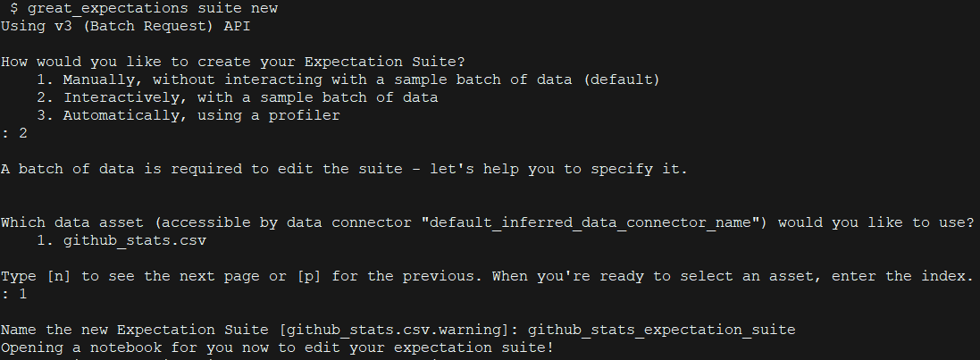This screenshot has width=980, height=360.
Task: Select option 2 'Interactively, with a sample batch'
Action: [x=238, y=97]
